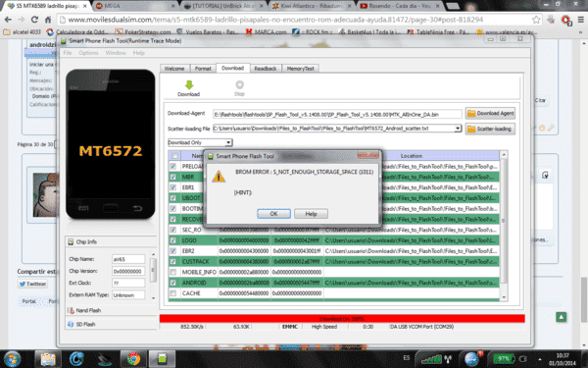Uncheck the EBR1 partition checkbox

[x=172, y=187]
